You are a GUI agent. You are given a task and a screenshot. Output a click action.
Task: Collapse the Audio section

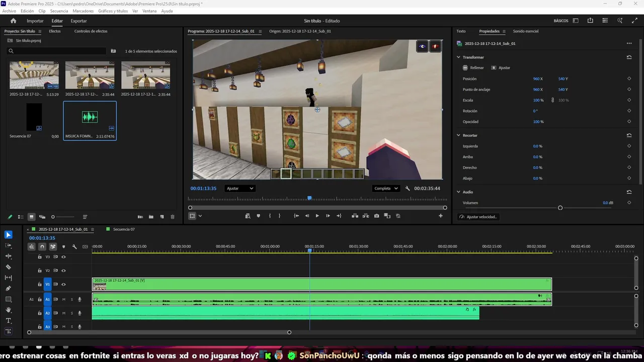458,192
